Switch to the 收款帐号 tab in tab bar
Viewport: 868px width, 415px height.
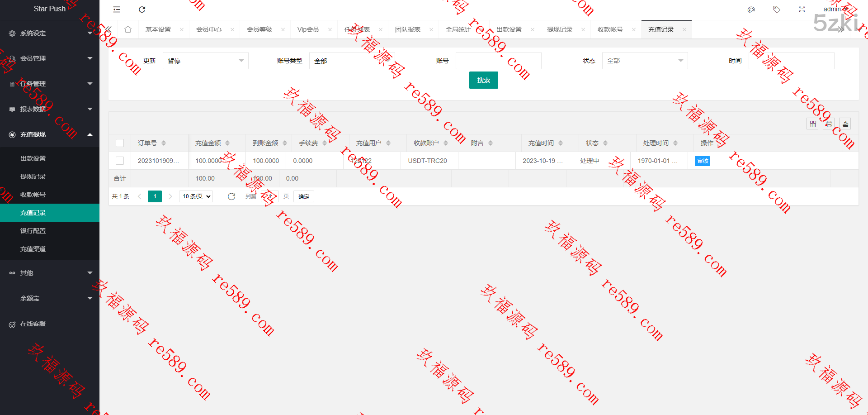(610, 29)
